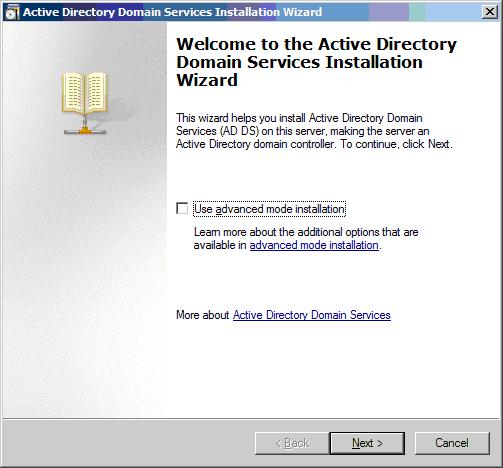Viewport: 503px width, 468px height.
Task: Click the 'Use advanced mode installation' label text
Action: (269, 209)
